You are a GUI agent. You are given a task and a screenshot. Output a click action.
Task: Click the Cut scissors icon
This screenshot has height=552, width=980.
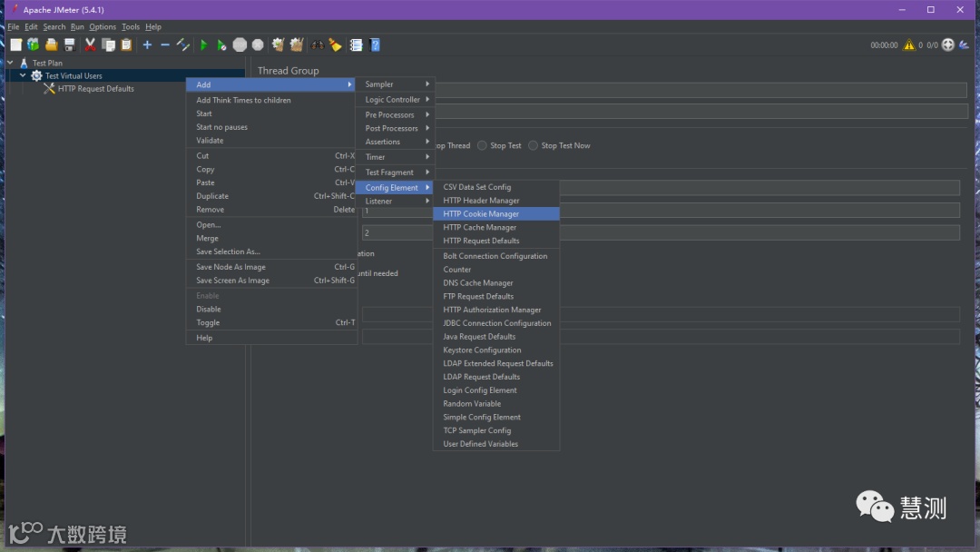(x=90, y=45)
